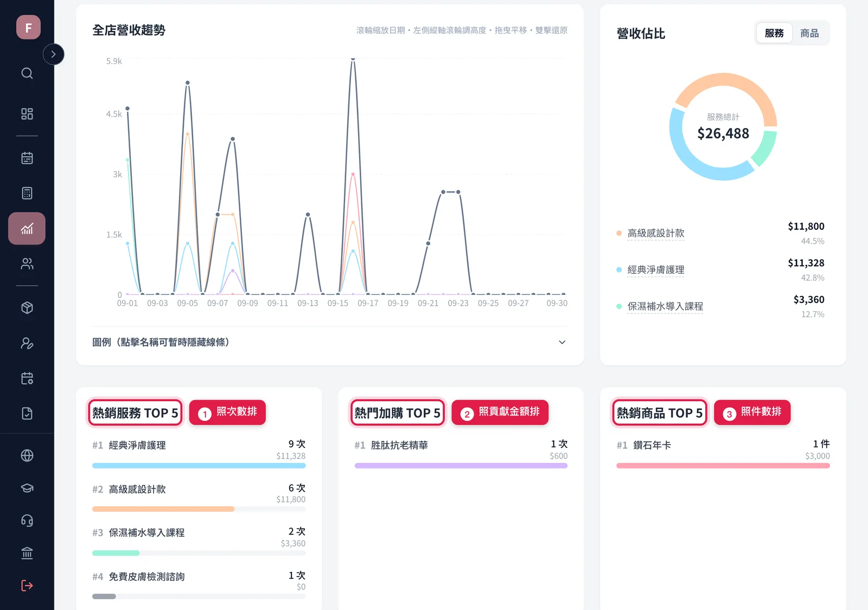Switch revenue share to 服務 tab
Screen dimensions: 868x610
[x=774, y=33]
